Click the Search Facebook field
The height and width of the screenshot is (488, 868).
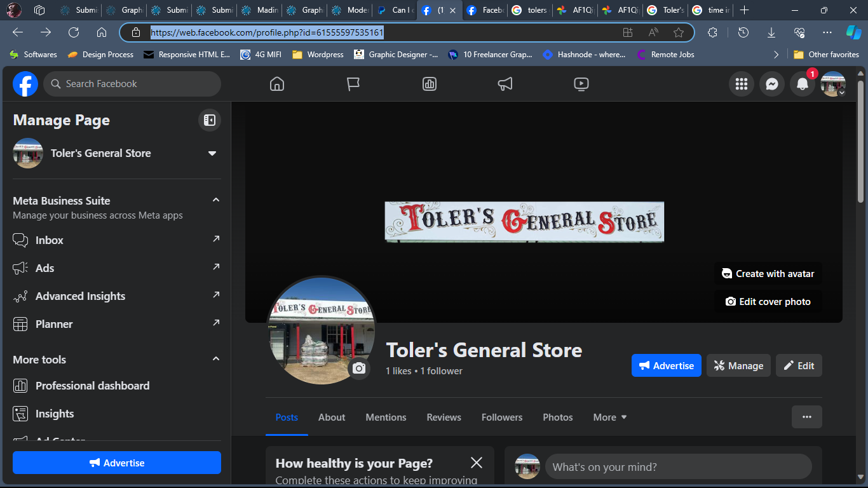[132, 84]
